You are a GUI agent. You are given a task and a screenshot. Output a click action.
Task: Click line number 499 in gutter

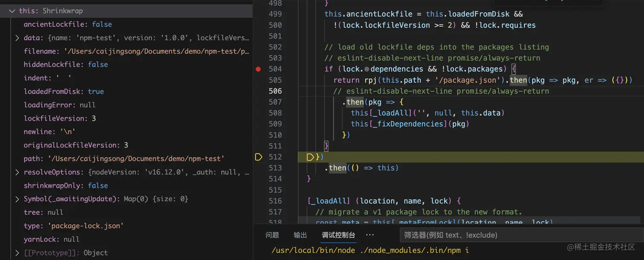coord(276,14)
